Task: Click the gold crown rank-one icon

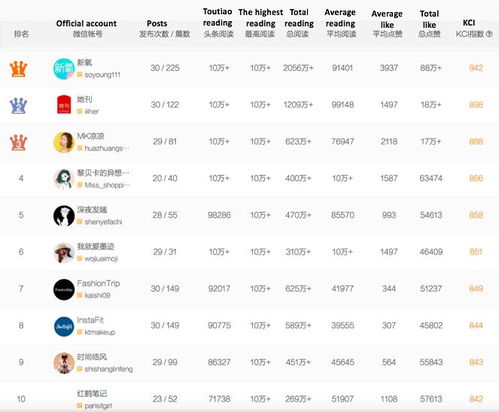Action: click(18, 69)
